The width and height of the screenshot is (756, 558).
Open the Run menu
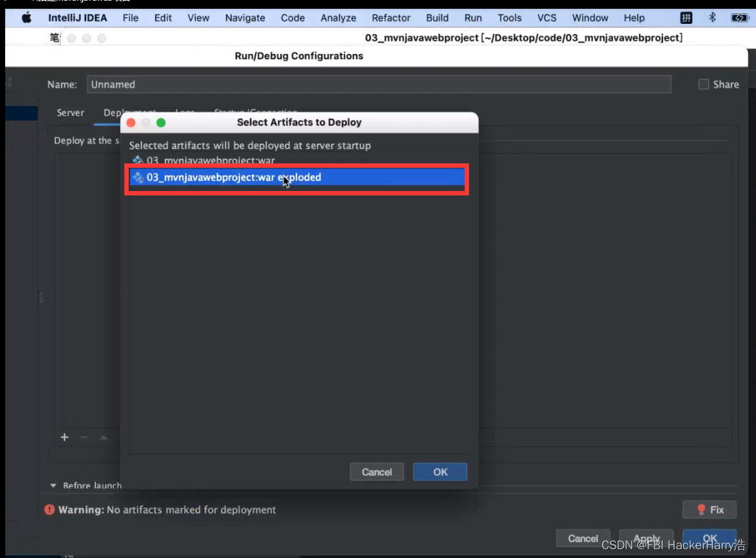pyautogui.click(x=473, y=18)
